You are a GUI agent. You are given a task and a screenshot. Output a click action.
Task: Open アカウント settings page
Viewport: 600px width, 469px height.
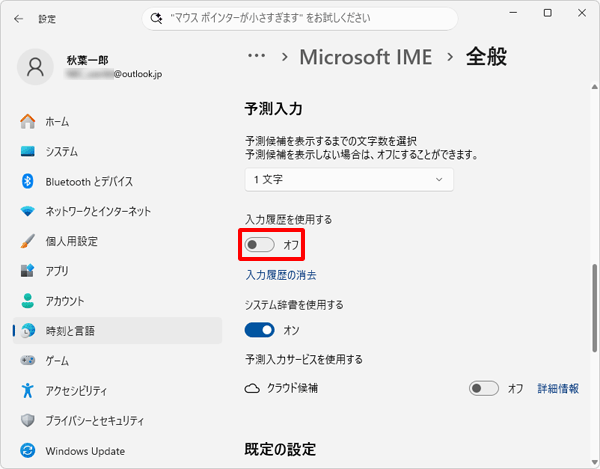(117, 301)
